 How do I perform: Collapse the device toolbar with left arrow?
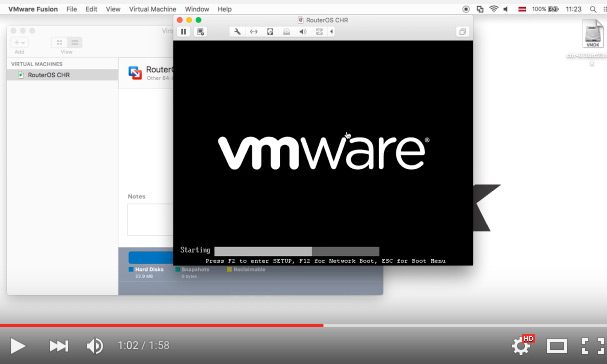coord(331,32)
